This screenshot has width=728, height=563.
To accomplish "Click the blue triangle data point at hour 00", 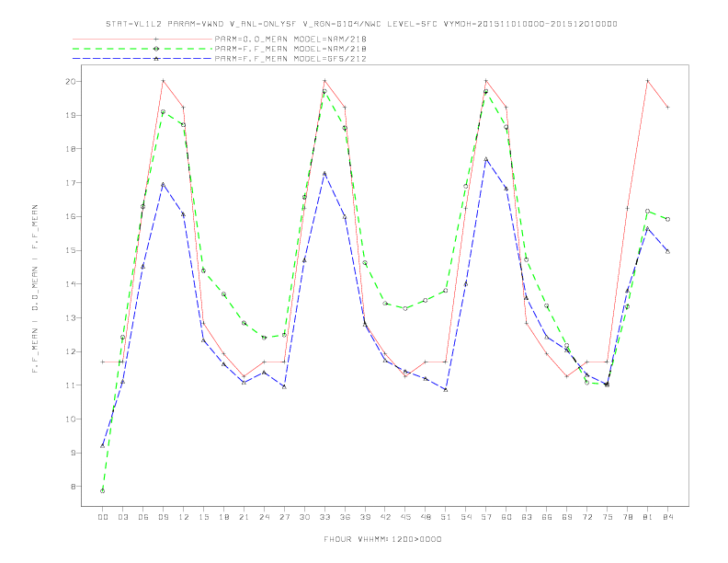I will pos(103,445).
